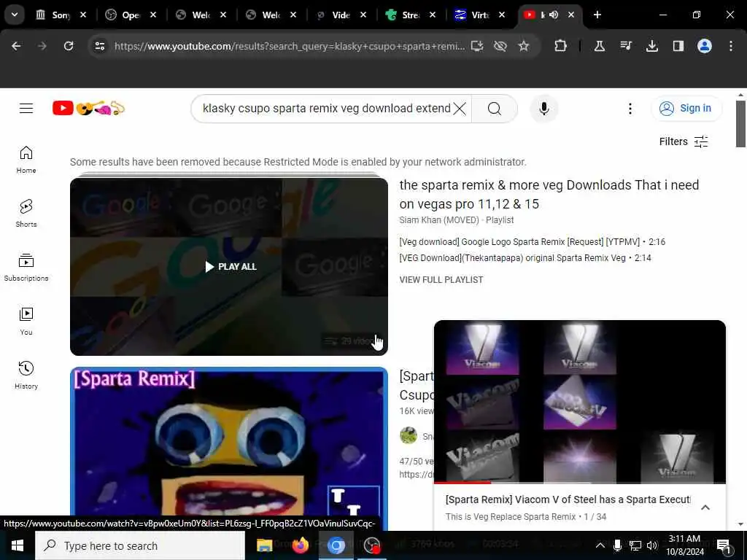The height and width of the screenshot is (560, 747).
Task: Open the Windows notification center
Action: 724,545
